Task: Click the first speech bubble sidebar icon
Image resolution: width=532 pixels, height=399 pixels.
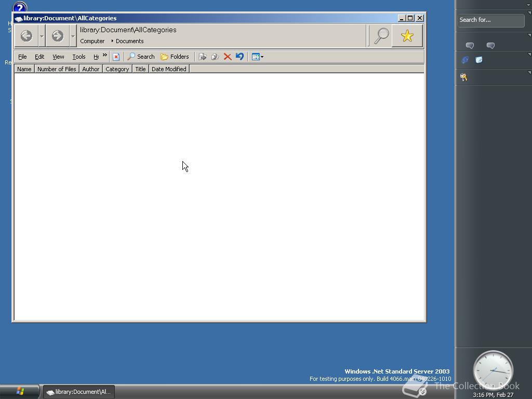Action: 470,46
